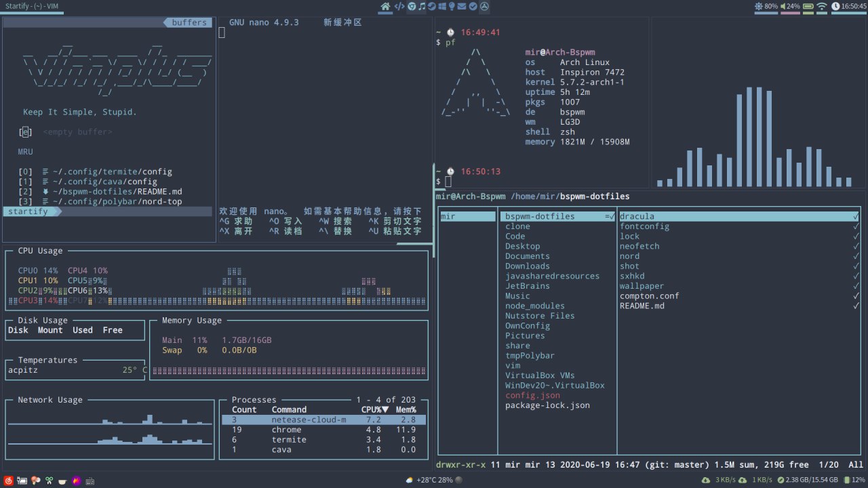868x488 pixels.
Task: Click the ^G help shortcut in nano
Action: (236, 221)
